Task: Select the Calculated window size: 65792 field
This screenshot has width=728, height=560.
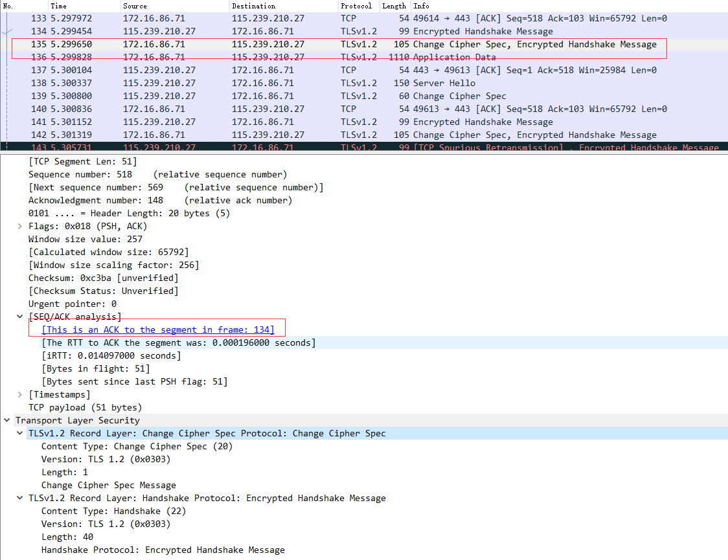Action: click(x=109, y=252)
